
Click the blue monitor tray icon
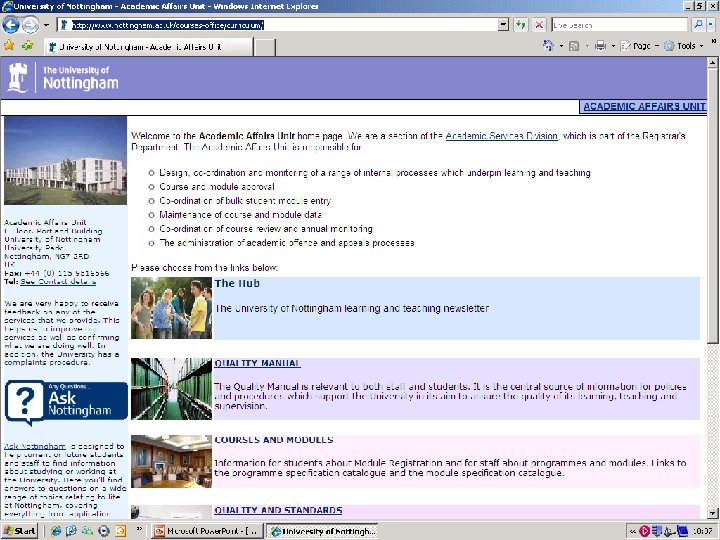tap(683, 531)
